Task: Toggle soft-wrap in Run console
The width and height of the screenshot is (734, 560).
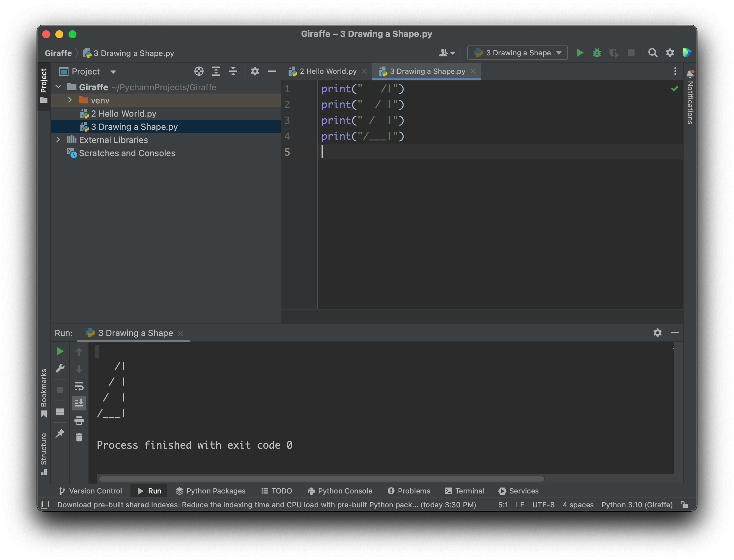Action: (x=79, y=386)
